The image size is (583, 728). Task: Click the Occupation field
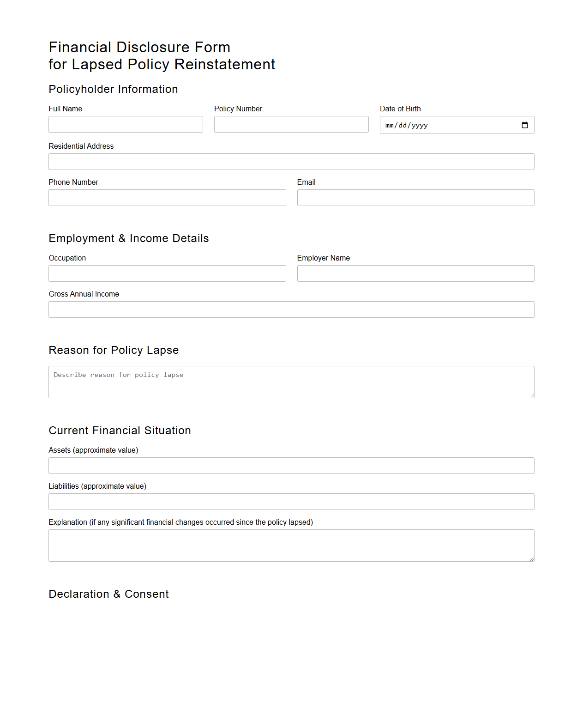click(167, 273)
